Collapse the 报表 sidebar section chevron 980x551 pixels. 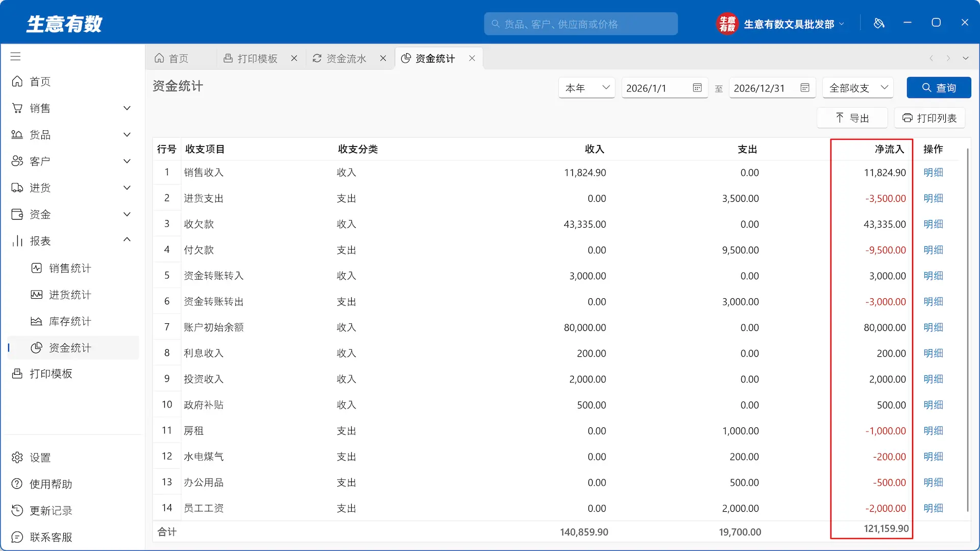(x=127, y=239)
